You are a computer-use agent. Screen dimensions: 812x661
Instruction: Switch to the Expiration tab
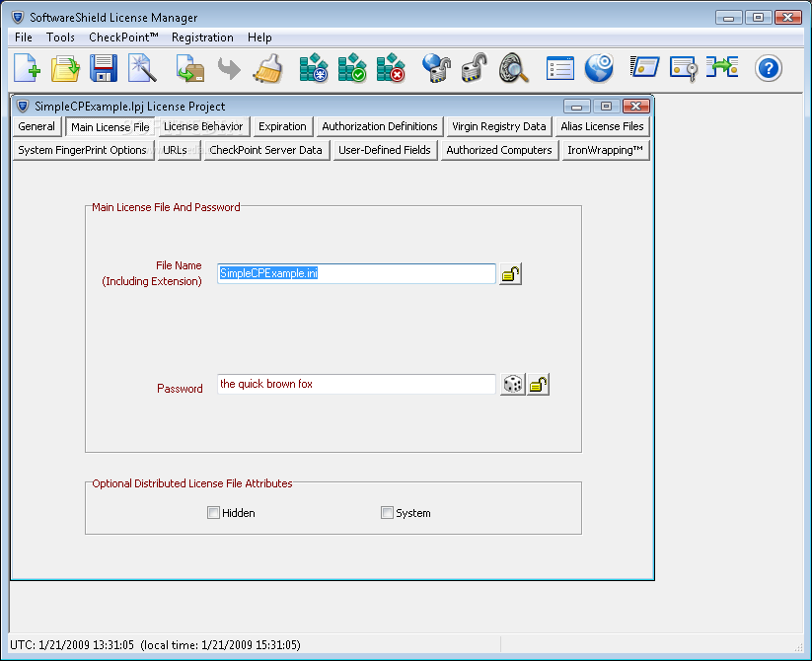(x=283, y=126)
